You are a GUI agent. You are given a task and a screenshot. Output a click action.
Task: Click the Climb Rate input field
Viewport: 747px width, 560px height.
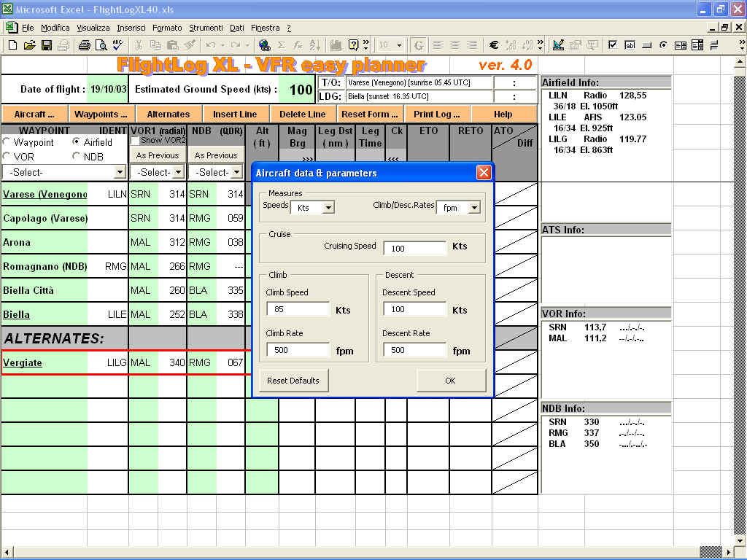tap(298, 350)
